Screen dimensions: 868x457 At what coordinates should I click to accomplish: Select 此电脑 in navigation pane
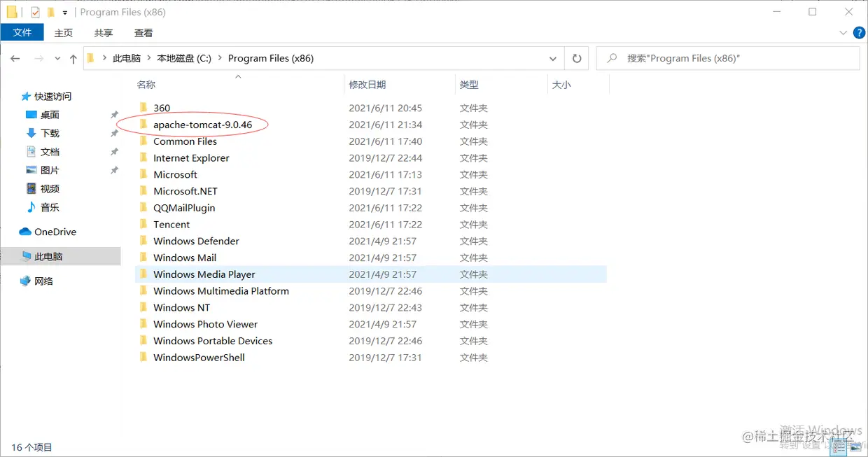[x=48, y=256]
